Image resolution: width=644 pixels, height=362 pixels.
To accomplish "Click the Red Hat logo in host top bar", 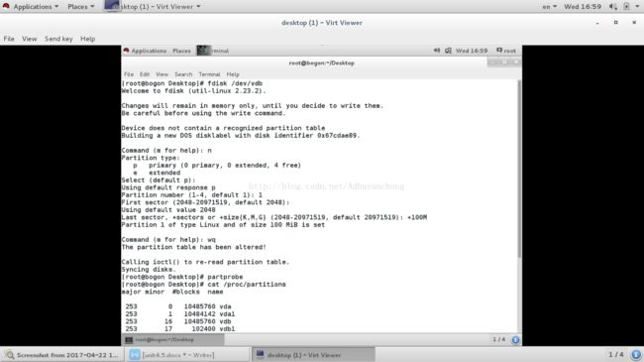I will [x=6, y=6].
